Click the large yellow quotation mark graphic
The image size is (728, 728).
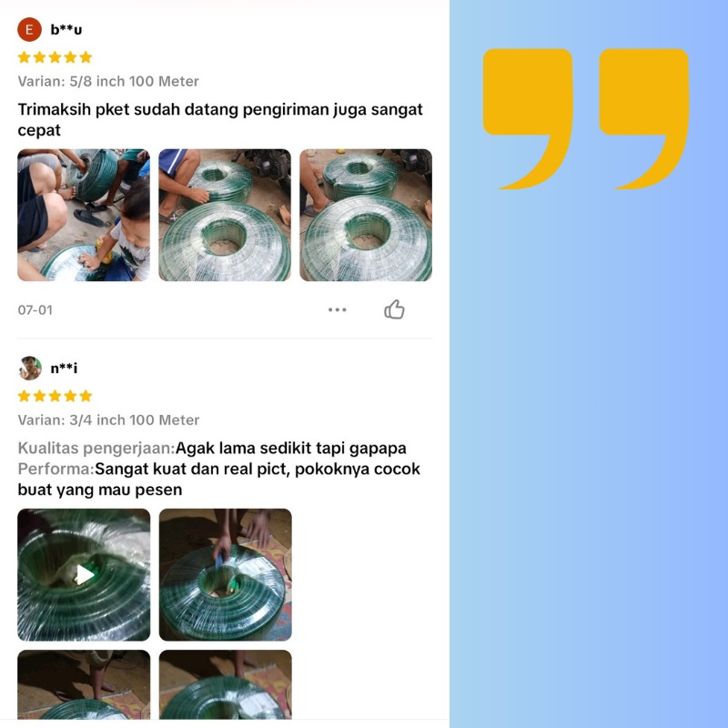586,119
